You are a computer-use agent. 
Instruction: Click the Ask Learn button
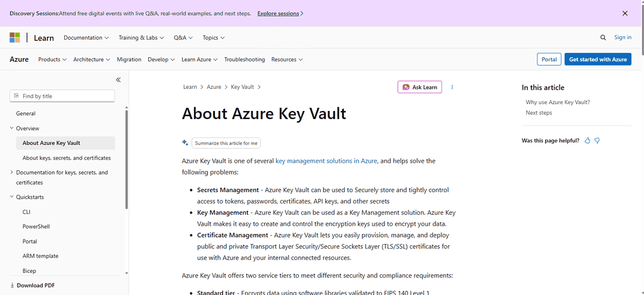420,87
